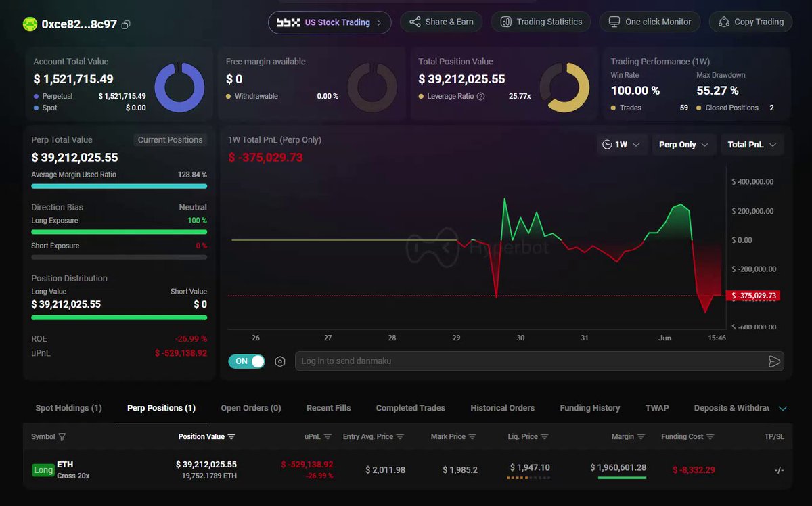812x506 pixels.
Task: Click the Account Total Value donut chart
Action: point(179,88)
